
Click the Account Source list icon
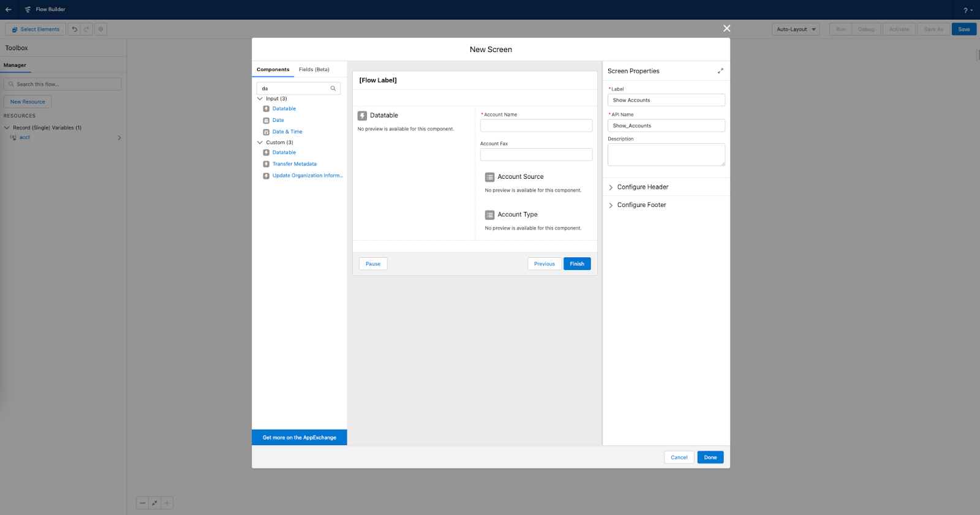coord(490,177)
